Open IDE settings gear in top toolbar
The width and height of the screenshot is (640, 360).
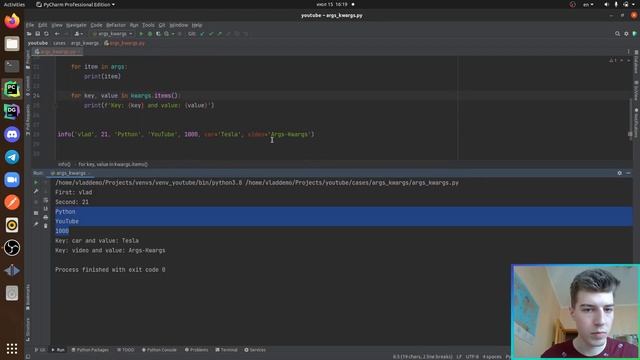click(626, 34)
